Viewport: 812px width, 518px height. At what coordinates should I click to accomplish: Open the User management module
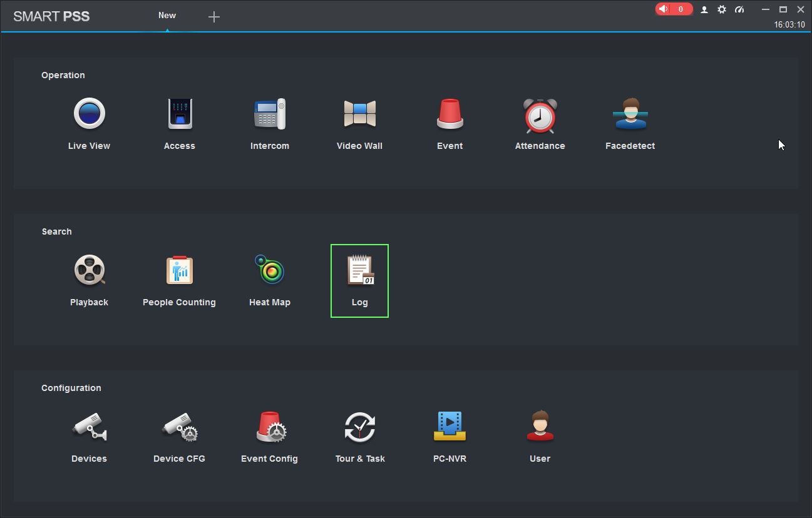540,437
